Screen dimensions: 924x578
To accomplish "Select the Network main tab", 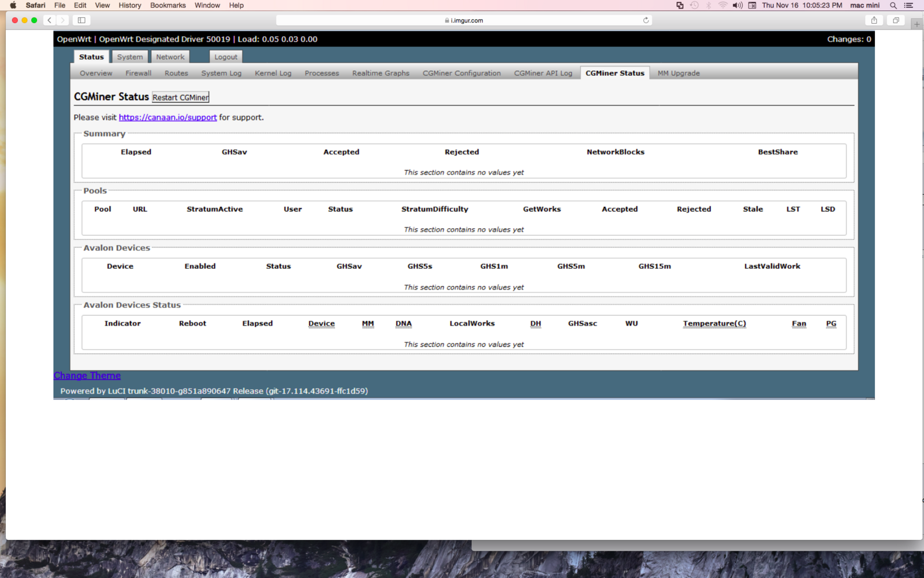I will point(170,57).
